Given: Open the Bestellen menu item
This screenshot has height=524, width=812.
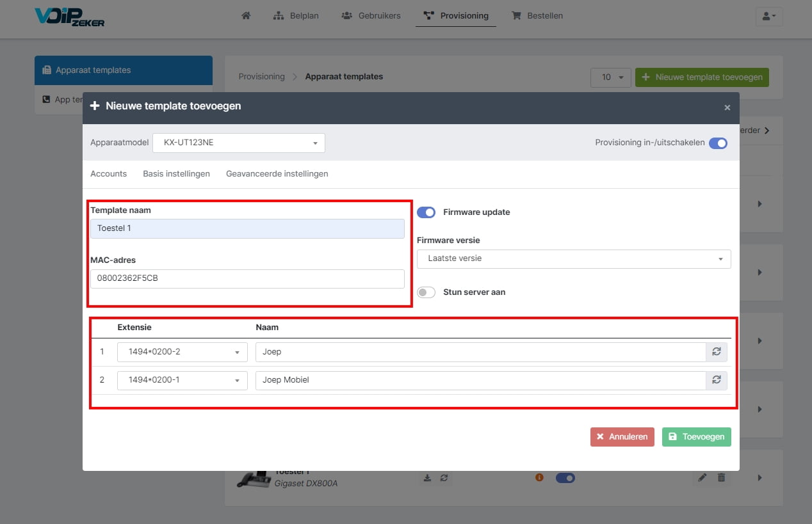Looking at the screenshot, I should pos(537,15).
